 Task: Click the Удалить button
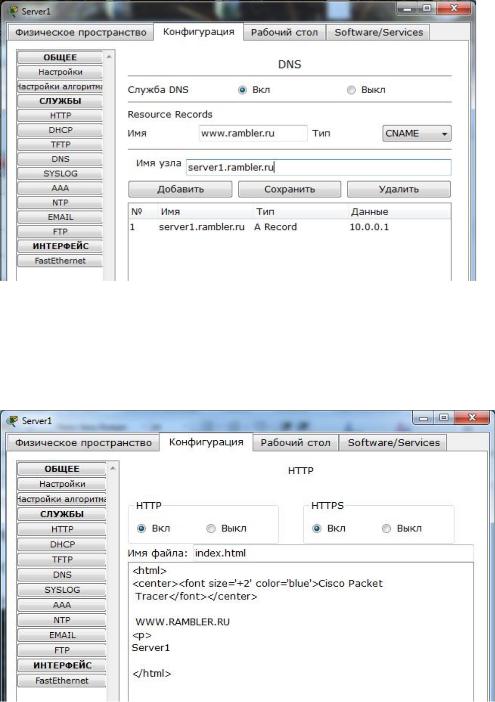(x=399, y=189)
